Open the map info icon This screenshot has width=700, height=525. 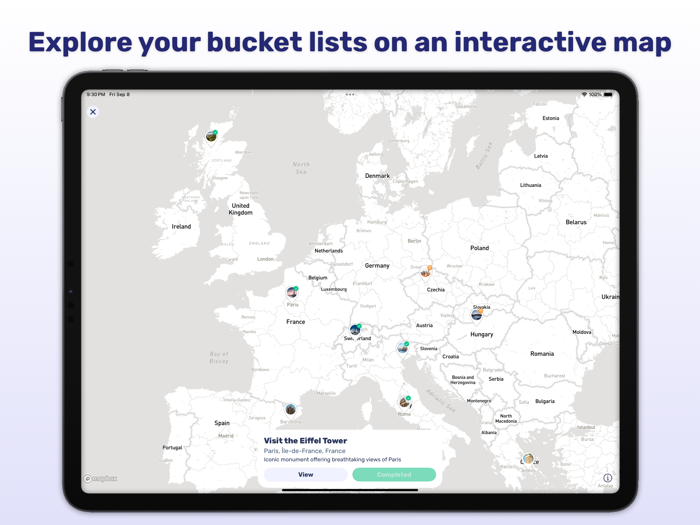608,478
